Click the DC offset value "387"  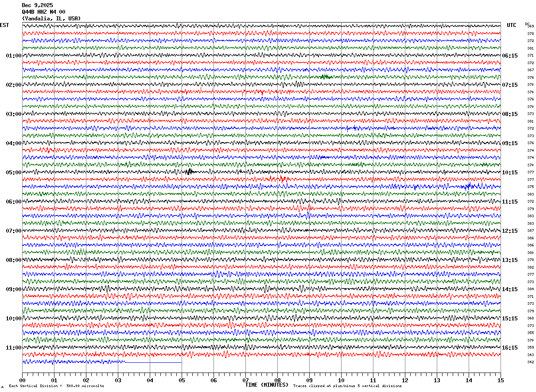click(x=530, y=231)
